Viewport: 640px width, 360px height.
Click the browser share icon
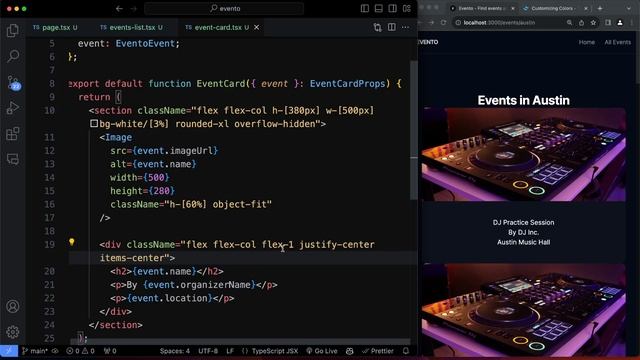coord(581,23)
